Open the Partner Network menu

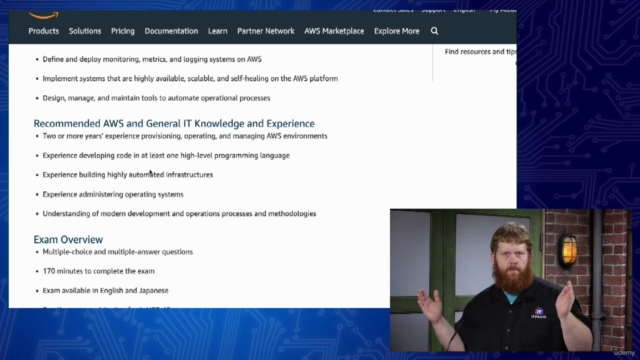pyautogui.click(x=266, y=31)
